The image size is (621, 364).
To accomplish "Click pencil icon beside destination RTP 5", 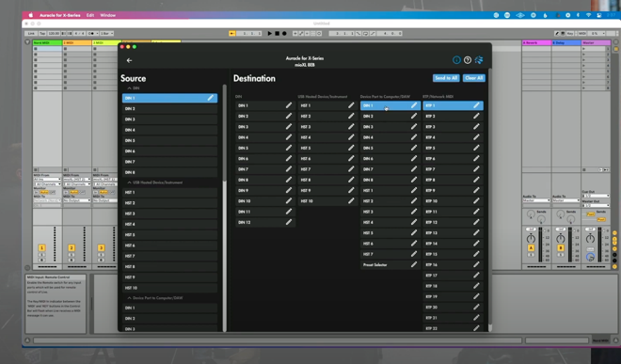I will pyautogui.click(x=476, y=148).
